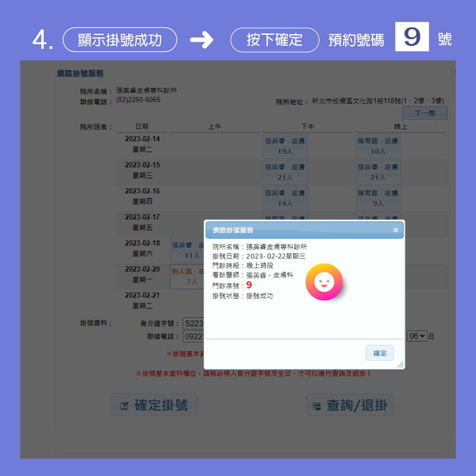This screenshot has height=476, width=476.
Task: Click the 確定掛號 button
Action: point(154,405)
